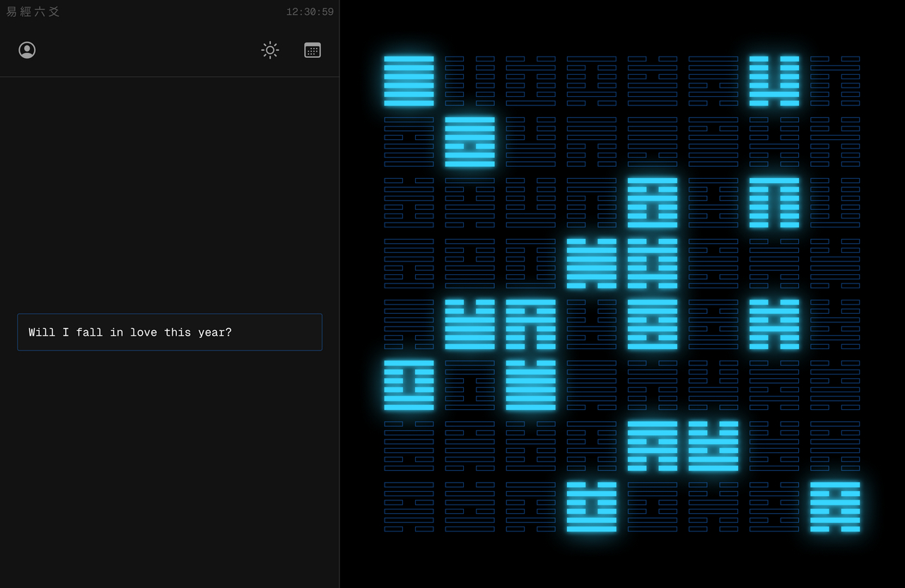The height and width of the screenshot is (588, 905).
Task: Pick the dim hexagram in row 1, column 8
Action: [x=835, y=81]
